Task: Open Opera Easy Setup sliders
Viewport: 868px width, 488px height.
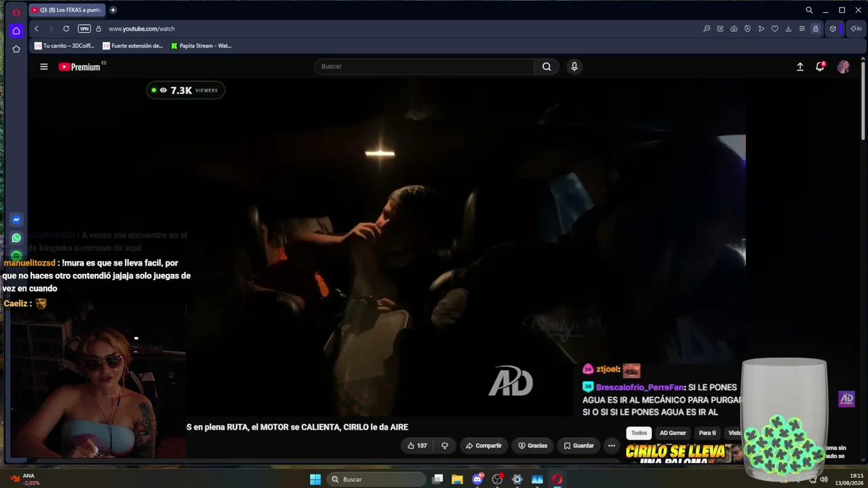Action: pyautogui.click(x=802, y=28)
